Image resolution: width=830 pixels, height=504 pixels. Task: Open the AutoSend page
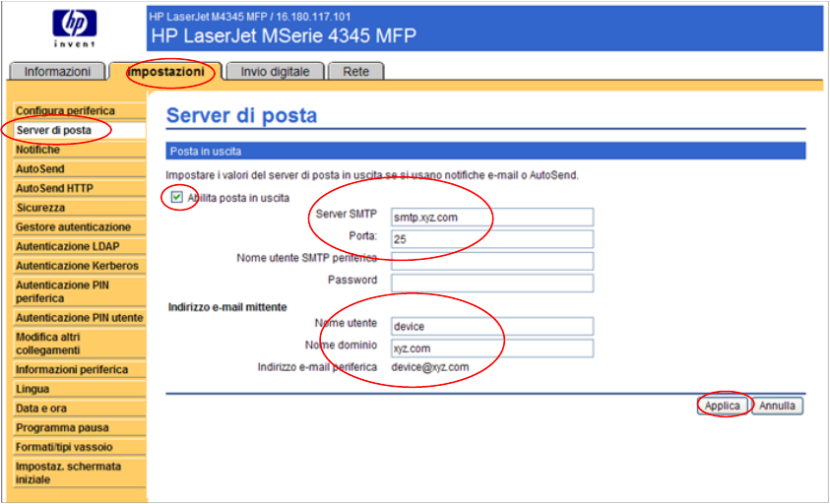coord(79,169)
